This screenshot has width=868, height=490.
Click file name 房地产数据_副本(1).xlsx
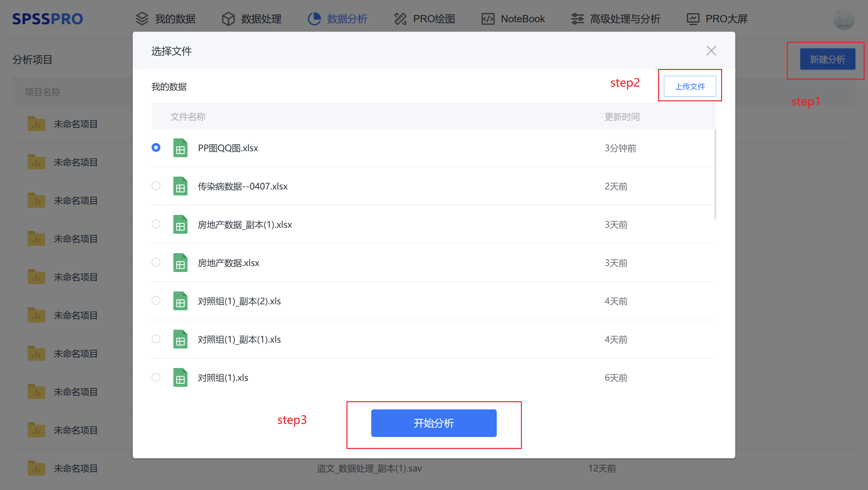pyautogui.click(x=245, y=225)
